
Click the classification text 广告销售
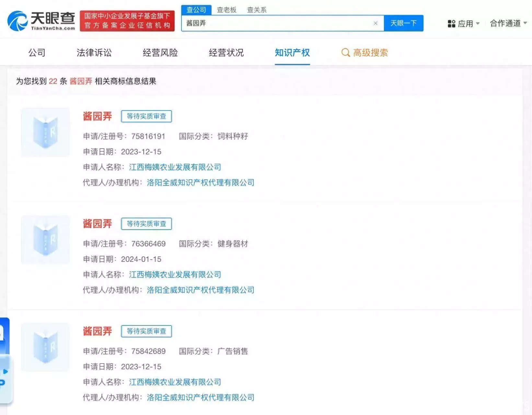233,351
